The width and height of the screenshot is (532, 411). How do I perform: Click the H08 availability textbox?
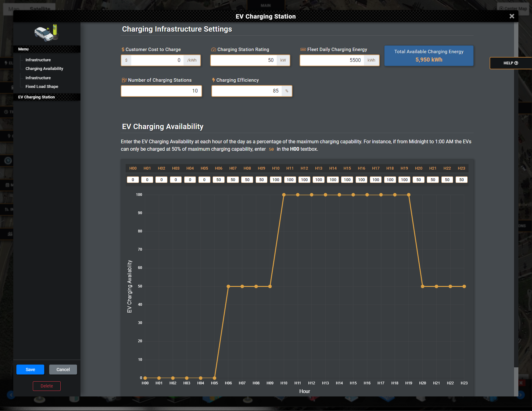point(247,180)
